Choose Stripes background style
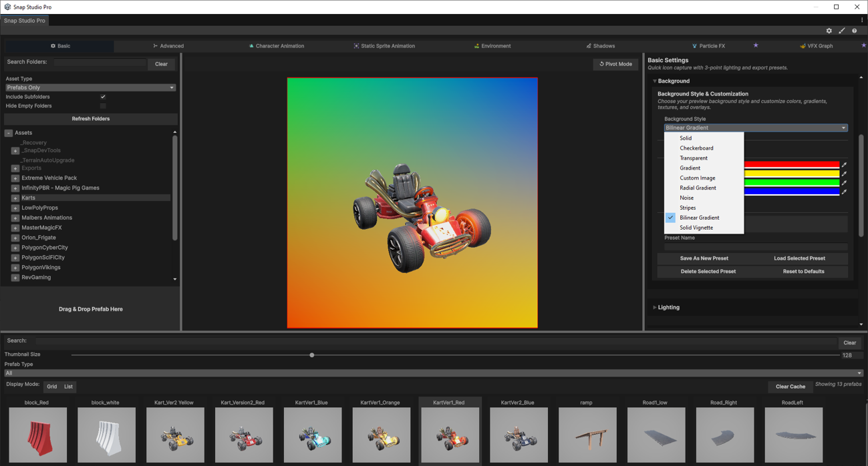 (704, 208)
